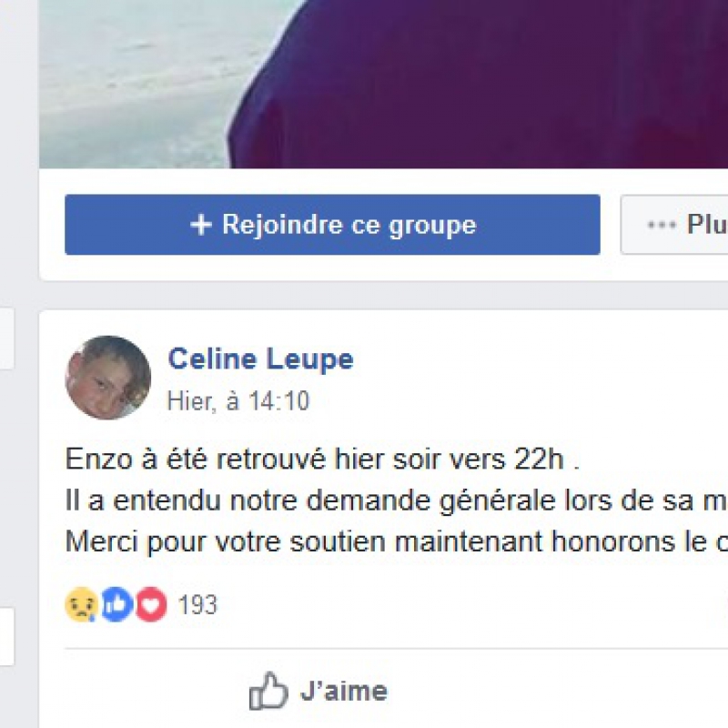Click the plus icon on the join button
Screen dimensions: 728x728
pyautogui.click(x=200, y=225)
